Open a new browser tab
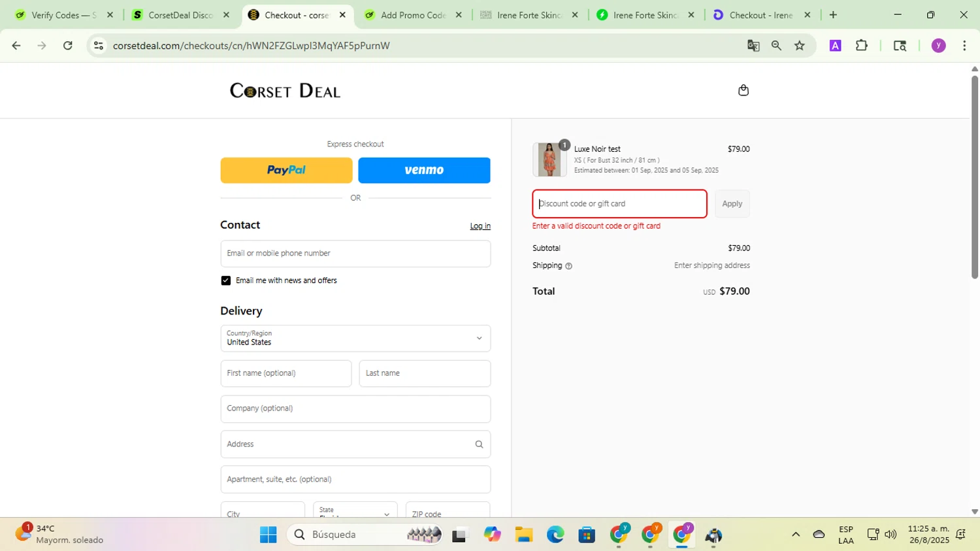Viewport: 980px width, 551px height. (833, 15)
